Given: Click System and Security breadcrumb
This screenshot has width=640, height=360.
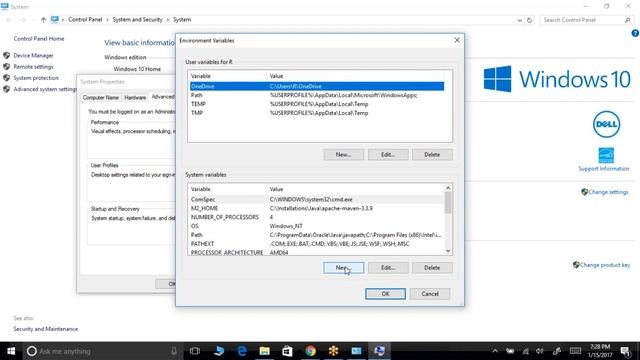Looking at the screenshot, I should 138,20.
